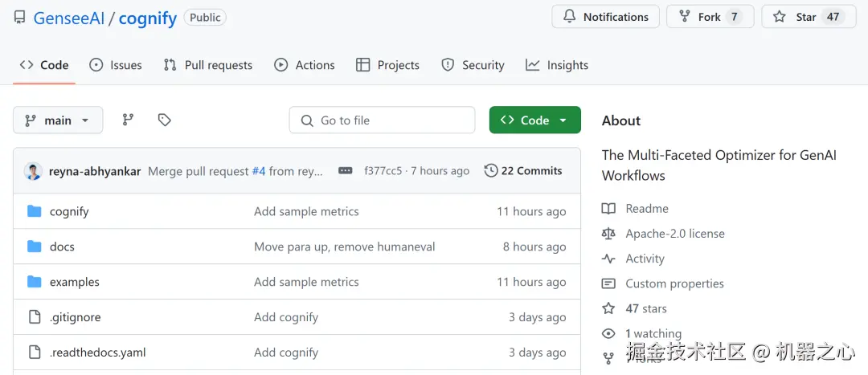
Task: Open the cognify folder icon
Action: coord(35,211)
